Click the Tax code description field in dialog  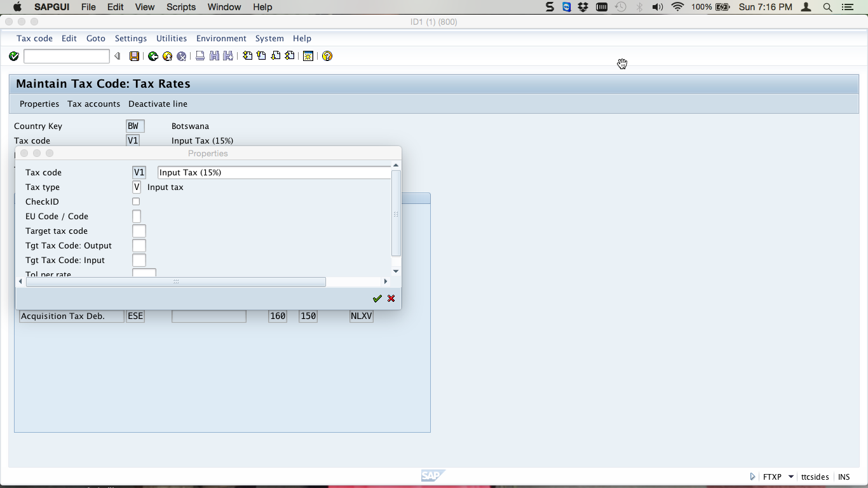(x=274, y=172)
